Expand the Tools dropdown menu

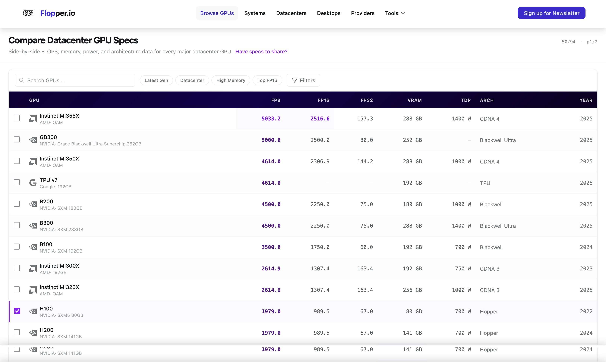[395, 13]
